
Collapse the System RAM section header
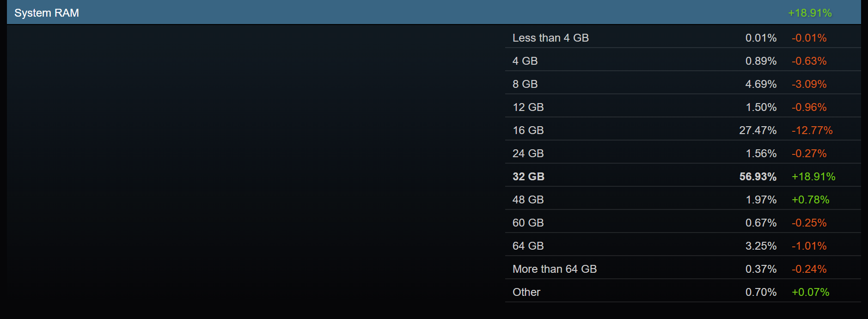pyautogui.click(x=47, y=13)
